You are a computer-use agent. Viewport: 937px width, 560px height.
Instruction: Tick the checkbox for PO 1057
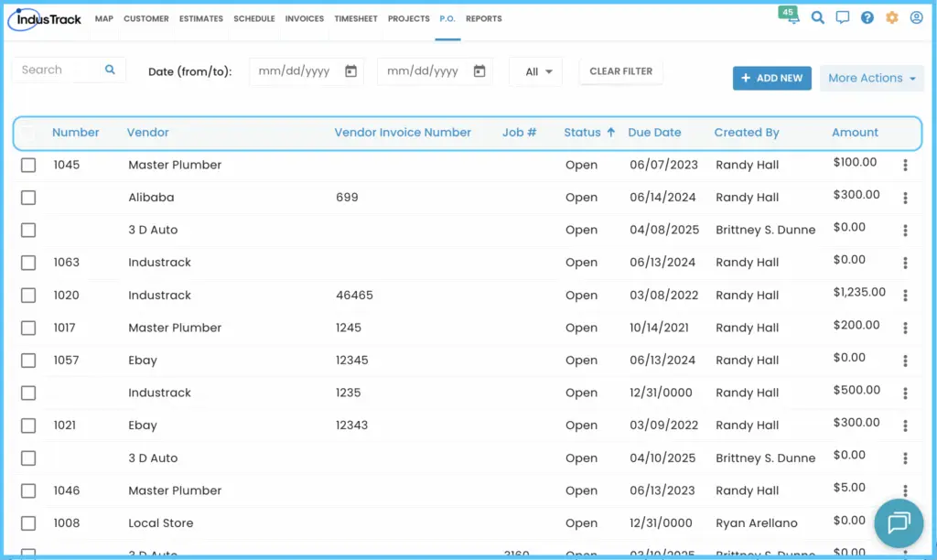[28, 361]
